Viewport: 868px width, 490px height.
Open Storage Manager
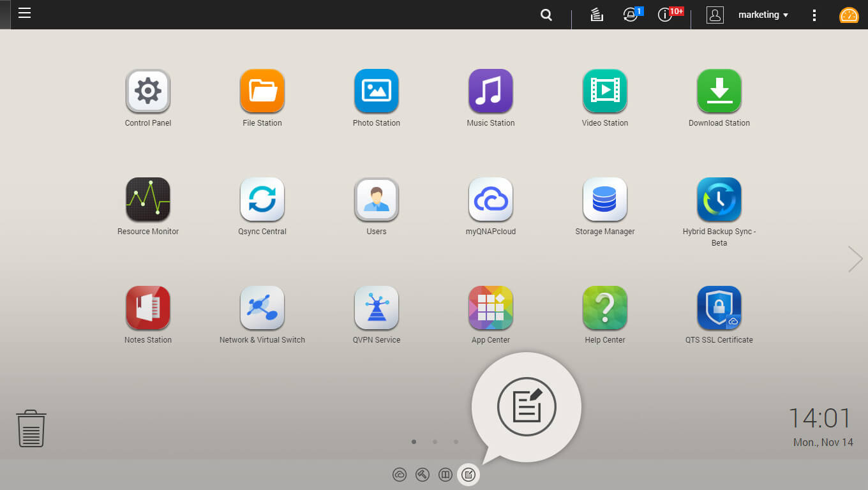[604, 199]
